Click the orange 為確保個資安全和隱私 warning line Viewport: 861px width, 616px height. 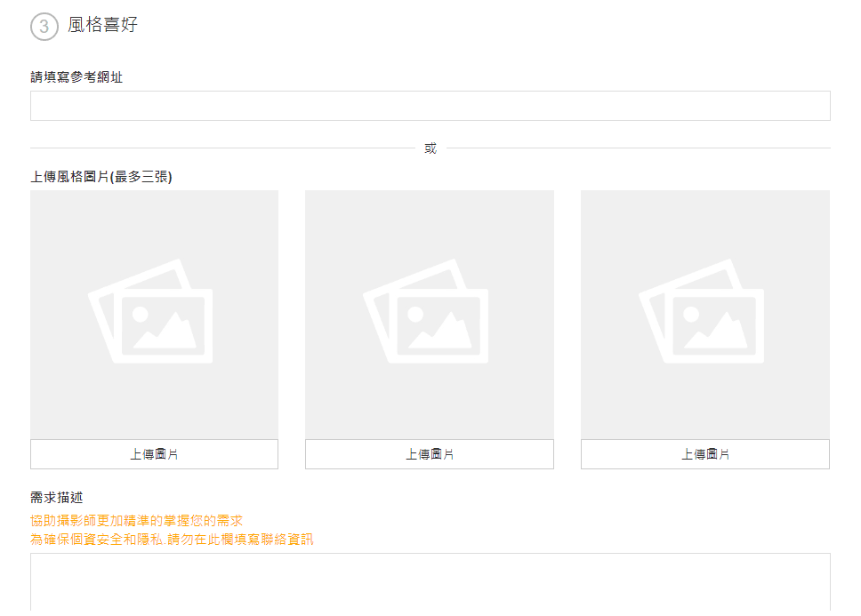pos(172,540)
